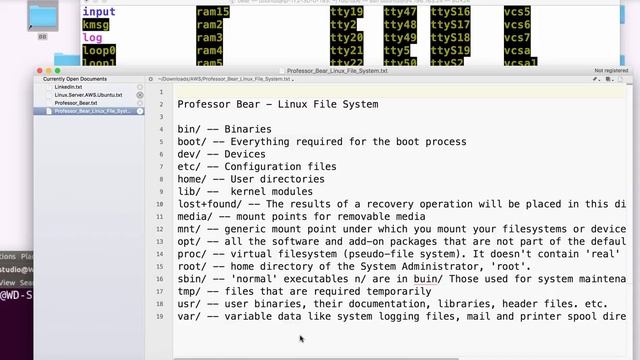Screen dimensions: 640x360
Task: Click the 'var/' variable data line
Action: coord(401,317)
